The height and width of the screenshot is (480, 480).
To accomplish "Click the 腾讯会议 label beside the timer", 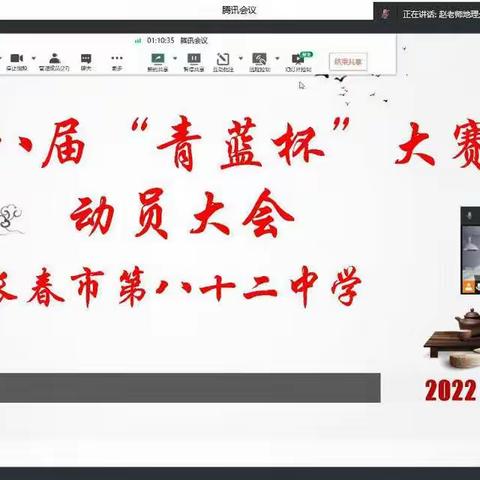I will [x=194, y=41].
